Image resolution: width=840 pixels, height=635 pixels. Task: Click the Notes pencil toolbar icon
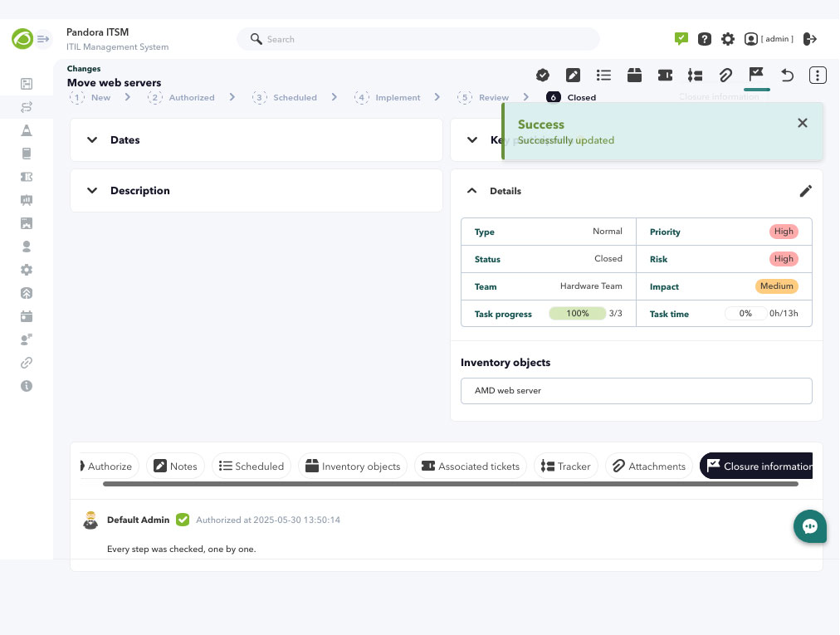coord(574,75)
